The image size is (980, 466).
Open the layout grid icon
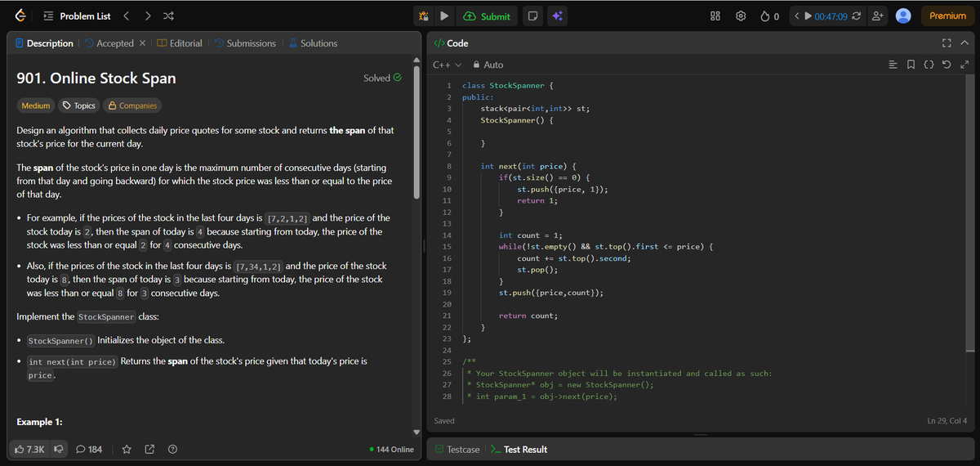[714, 16]
